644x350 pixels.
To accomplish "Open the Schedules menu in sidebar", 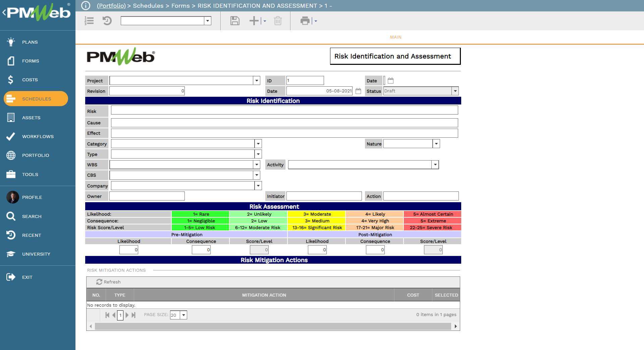I will tap(36, 99).
